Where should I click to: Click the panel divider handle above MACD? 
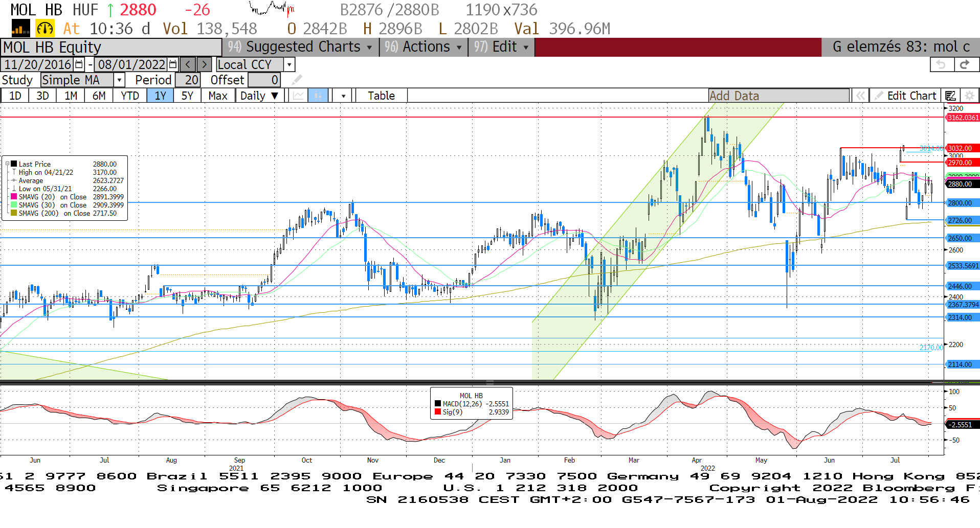[490, 383]
